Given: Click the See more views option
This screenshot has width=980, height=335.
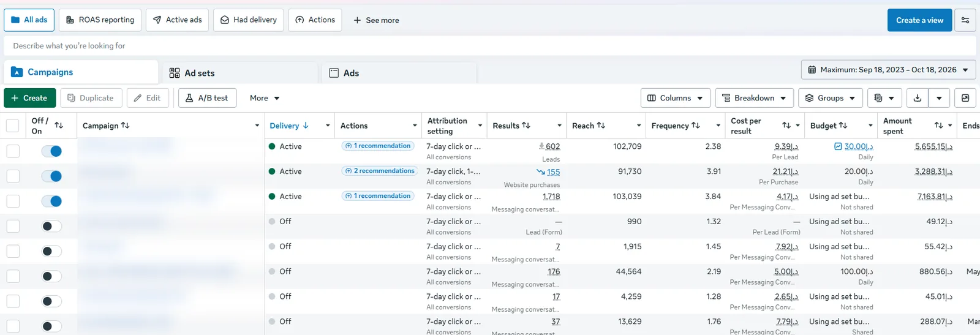Looking at the screenshot, I should click(x=376, y=20).
